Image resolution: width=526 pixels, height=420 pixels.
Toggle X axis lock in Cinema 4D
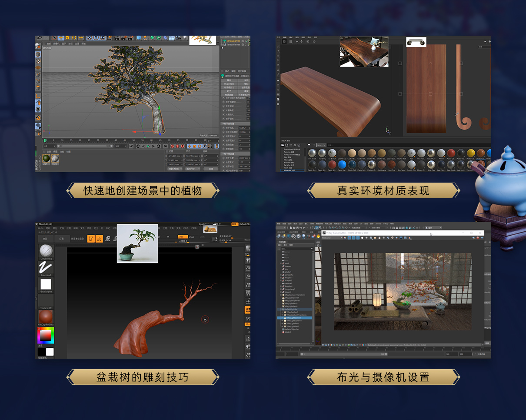pos(90,38)
